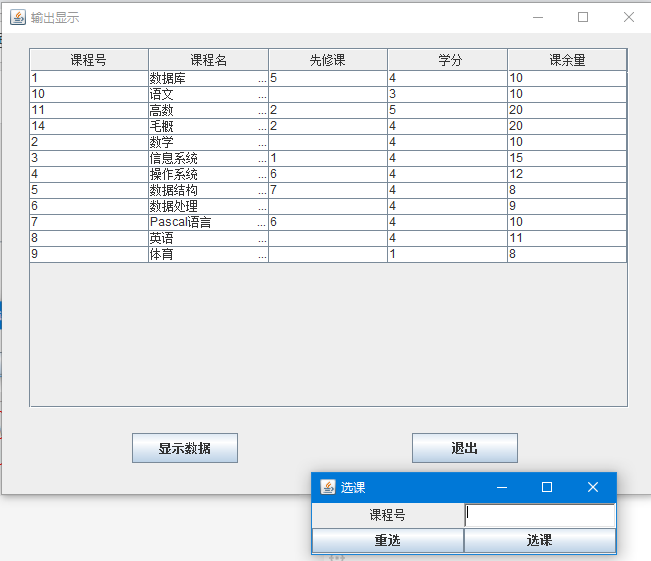Click the remaining seats 9 in 数据处理 row
Image resolution: width=651 pixels, height=561 pixels.
tap(567, 206)
